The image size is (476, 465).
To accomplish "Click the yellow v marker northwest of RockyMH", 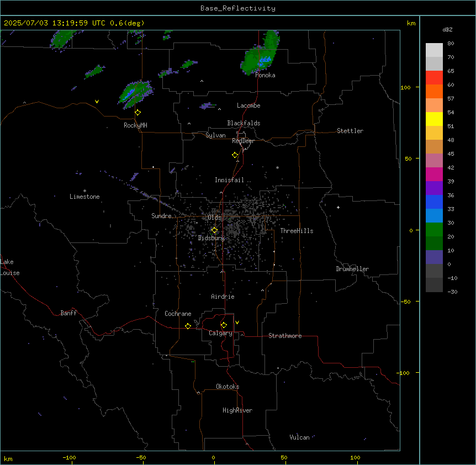I will tap(97, 102).
